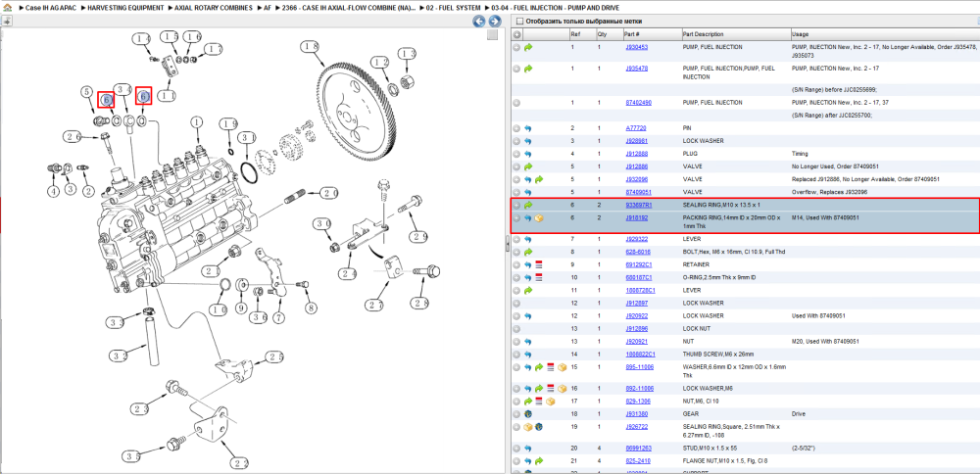Select callout 32 near the tube
Image resolution: width=980 pixels, height=474 pixels.
tap(120, 355)
